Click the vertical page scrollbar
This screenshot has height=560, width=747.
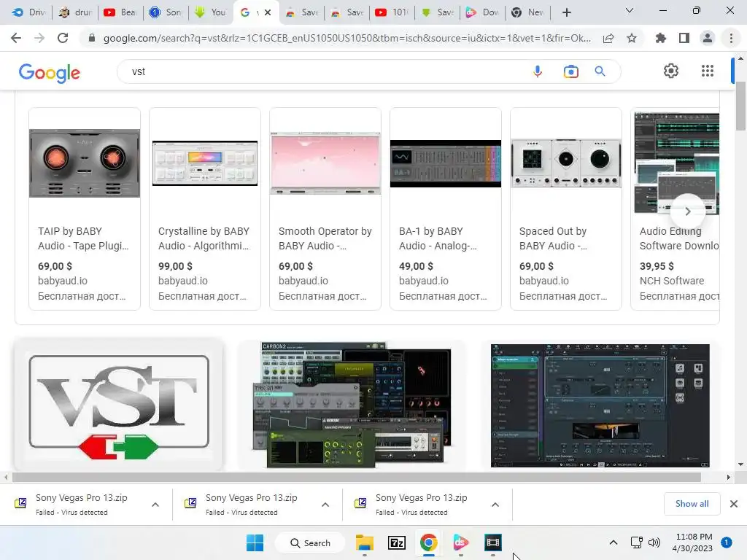click(x=740, y=106)
